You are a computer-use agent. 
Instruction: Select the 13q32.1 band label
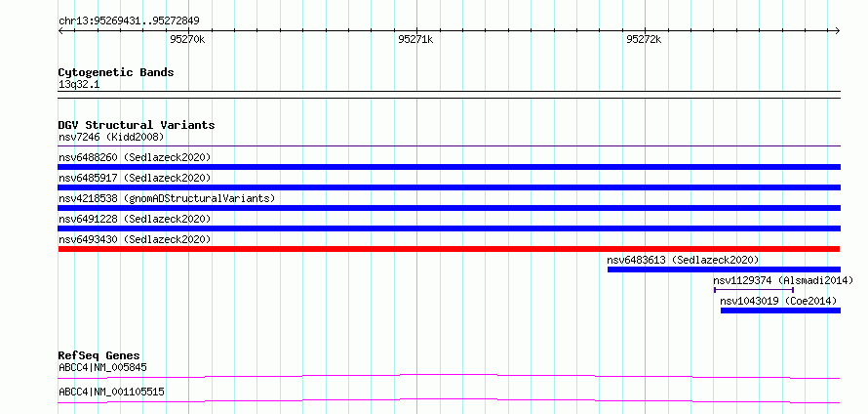pos(79,85)
